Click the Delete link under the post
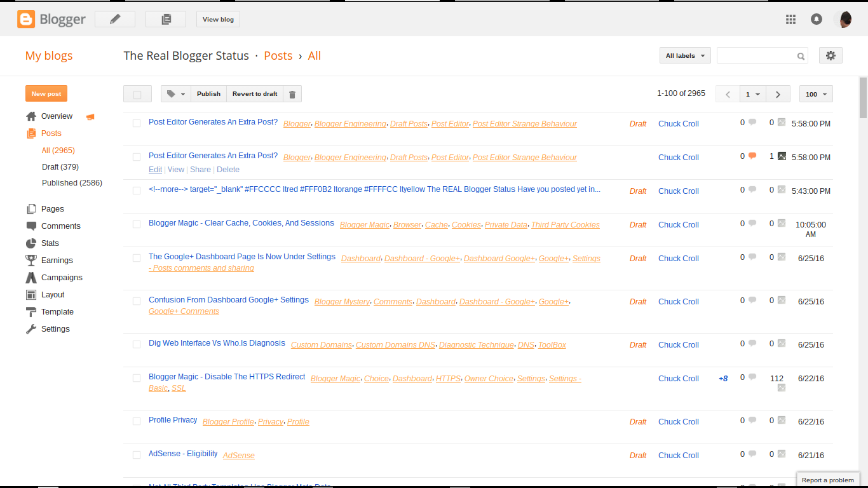The width and height of the screenshot is (868, 488). (228, 170)
